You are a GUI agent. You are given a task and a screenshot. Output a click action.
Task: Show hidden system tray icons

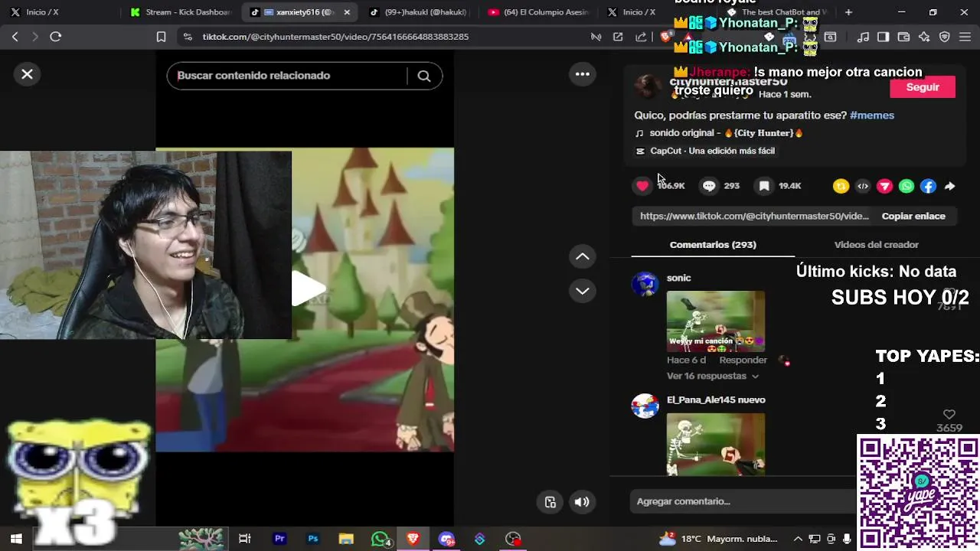coord(798,539)
